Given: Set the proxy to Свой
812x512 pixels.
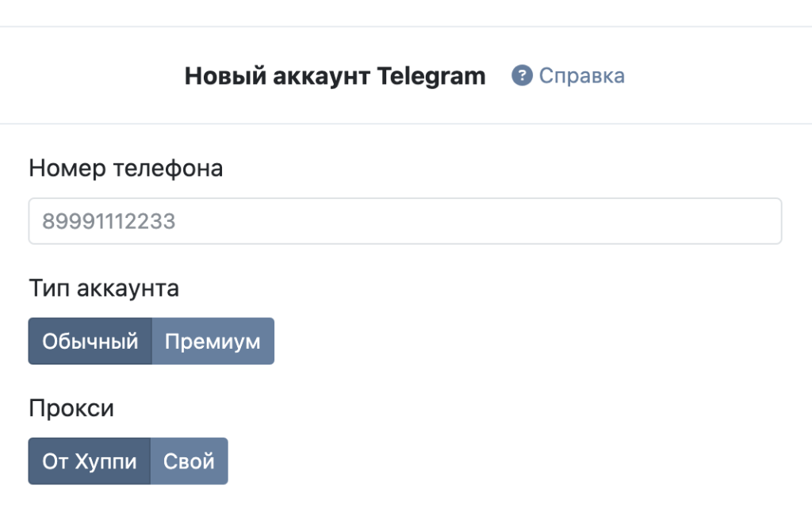Looking at the screenshot, I should pyautogui.click(x=189, y=461).
